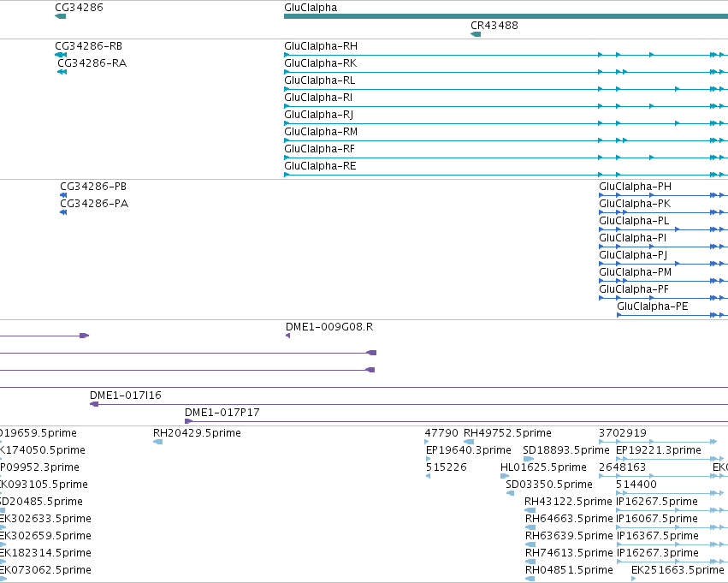Select the GluClalpha-RI transcript label
The width and height of the screenshot is (728, 583).
[318, 98]
